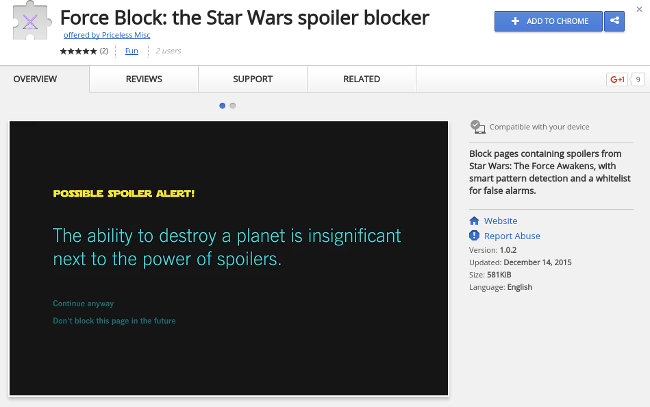650x407 pixels.
Task: Go to the Related tab
Action: pos(361,79)
